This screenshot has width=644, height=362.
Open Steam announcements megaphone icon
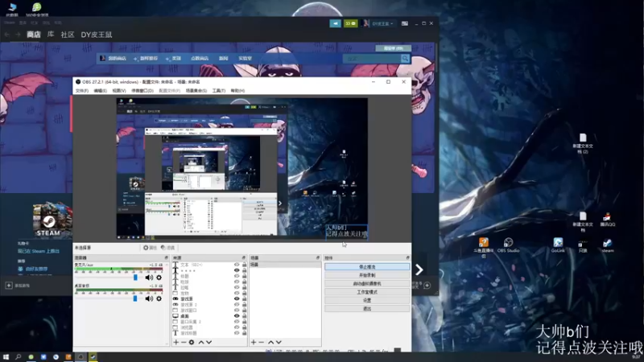coord(335,23)
